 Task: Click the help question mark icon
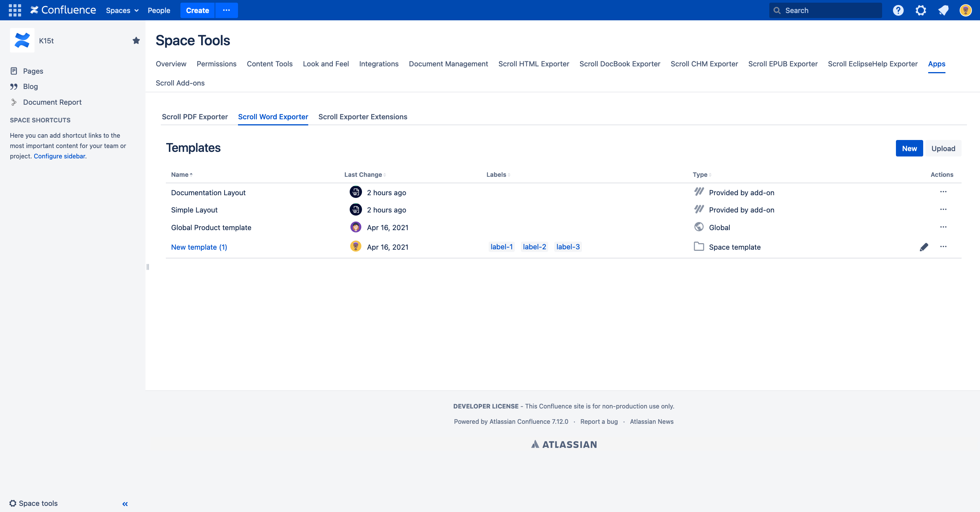point(898,10)
